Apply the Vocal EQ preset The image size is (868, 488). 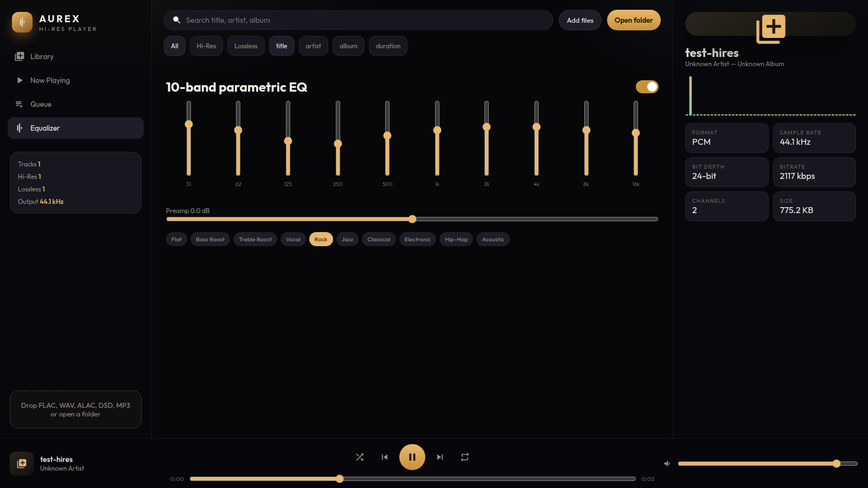pos(293,239)
